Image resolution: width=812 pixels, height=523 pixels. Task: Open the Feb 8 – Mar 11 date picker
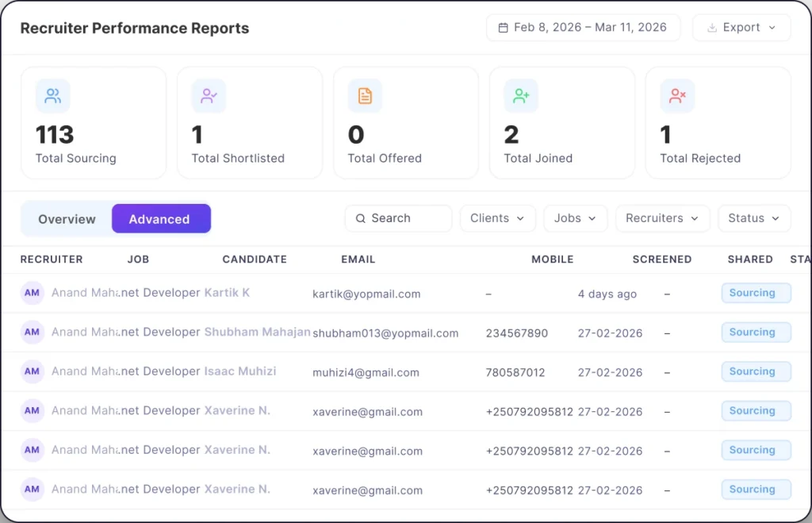[590, 28]
